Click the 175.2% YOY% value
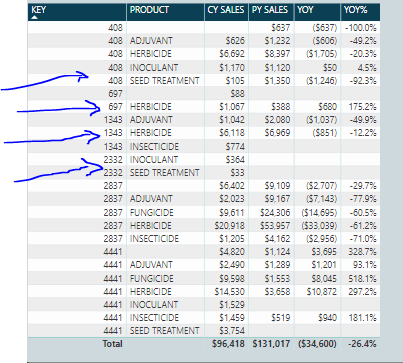The width and height of the screenshot is (403, 363). pos(363,107)
